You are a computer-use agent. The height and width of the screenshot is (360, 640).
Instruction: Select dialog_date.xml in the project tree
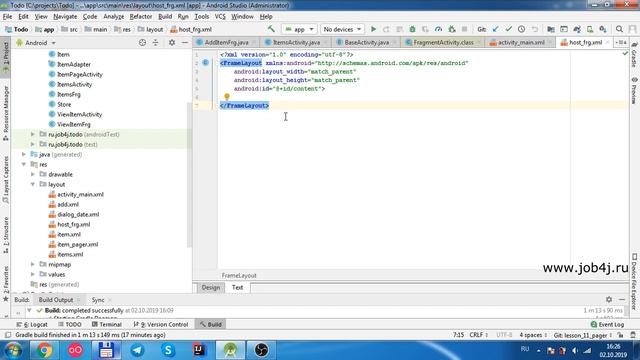78,214
